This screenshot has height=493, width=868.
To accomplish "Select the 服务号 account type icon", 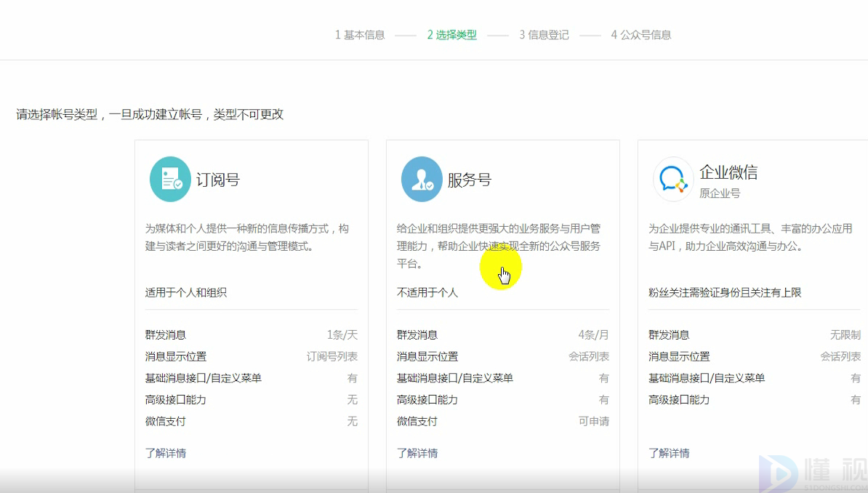I will [422, 179].
